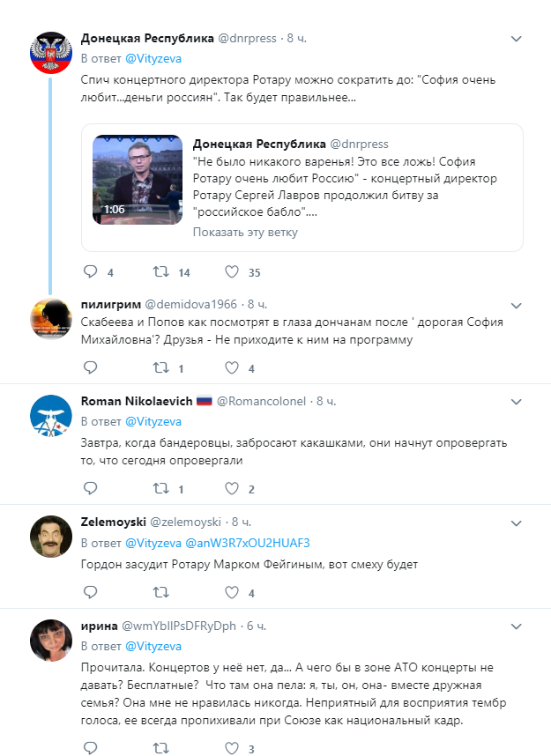The image size is (551, 756).
Task: Click 'Показать эту ветку' link
Action: point(245,232)
